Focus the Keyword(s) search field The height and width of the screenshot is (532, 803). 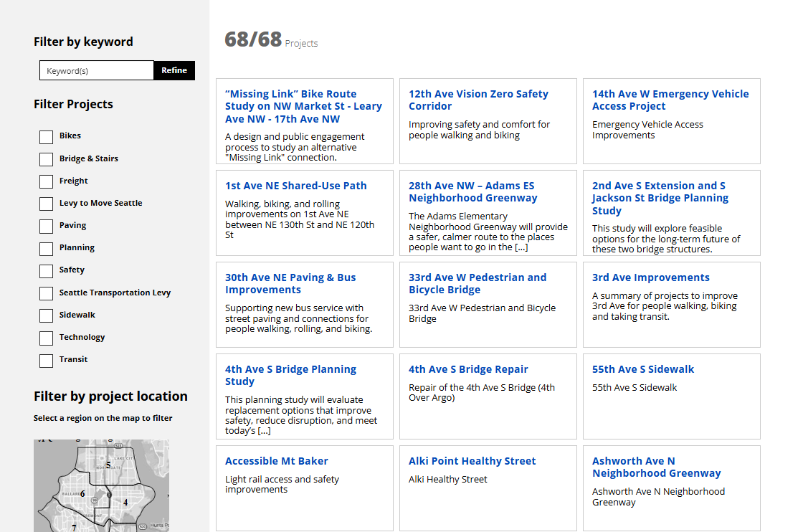96,71
